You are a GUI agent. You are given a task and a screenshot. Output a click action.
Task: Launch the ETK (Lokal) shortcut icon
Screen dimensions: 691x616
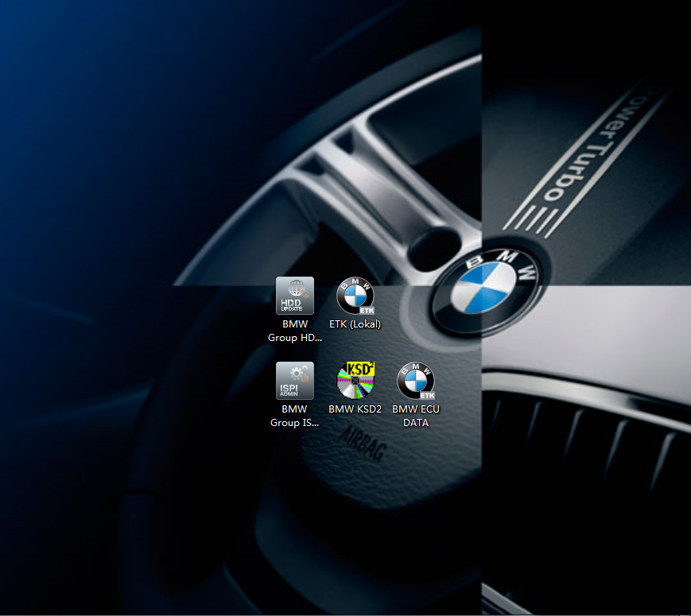click(x=355, y=295)
